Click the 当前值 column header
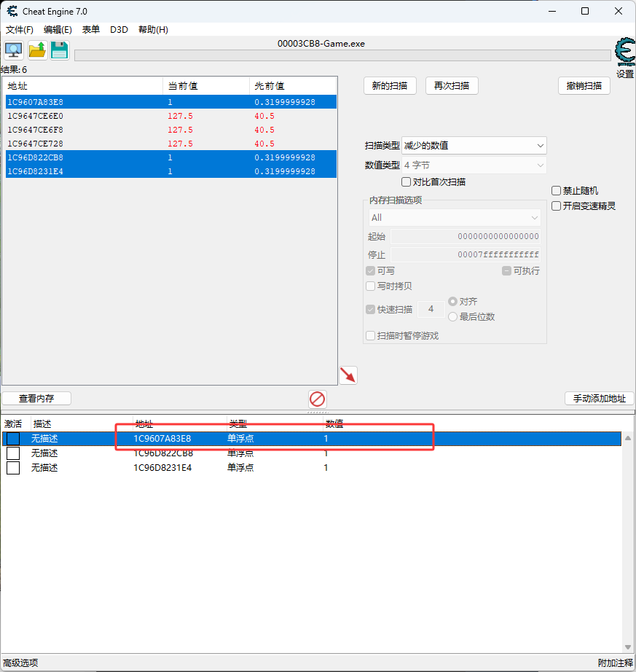This screenshot has width=636, height=672. [x=206, y=86]
